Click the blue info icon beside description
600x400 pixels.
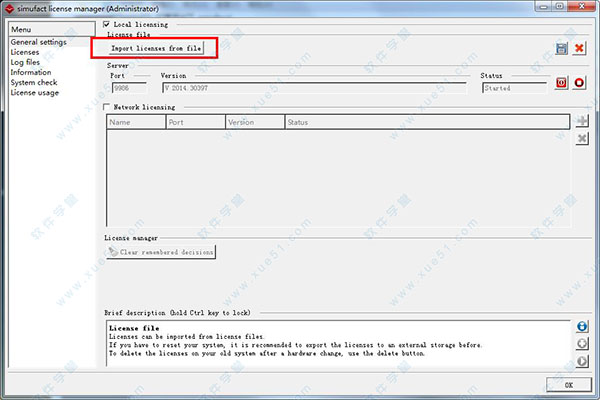pos(582,327)
